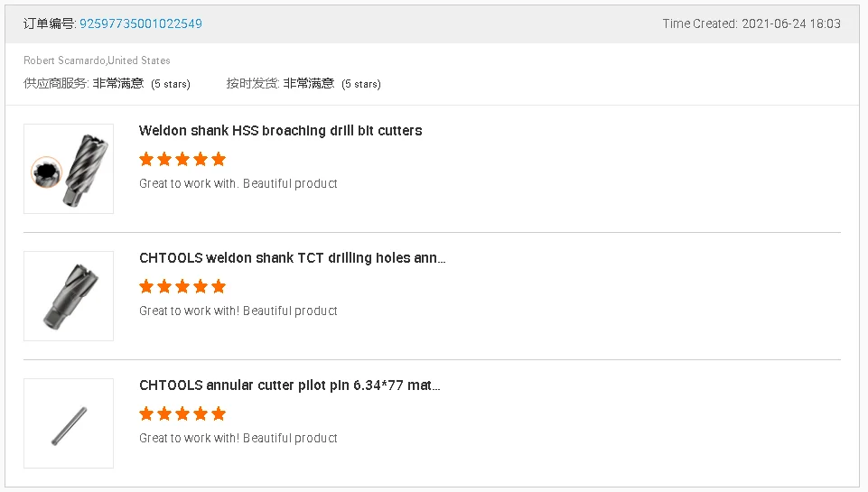The height and width of the screenshot is (492, 868).
Task: Click the pilot pin review comment text
Action: coord(238,438)
